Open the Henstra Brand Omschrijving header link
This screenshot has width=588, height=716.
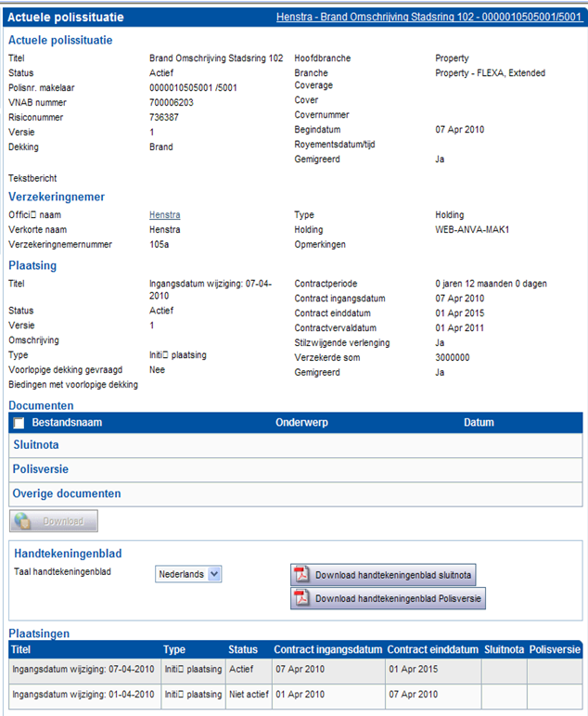(x=428, y=18)
